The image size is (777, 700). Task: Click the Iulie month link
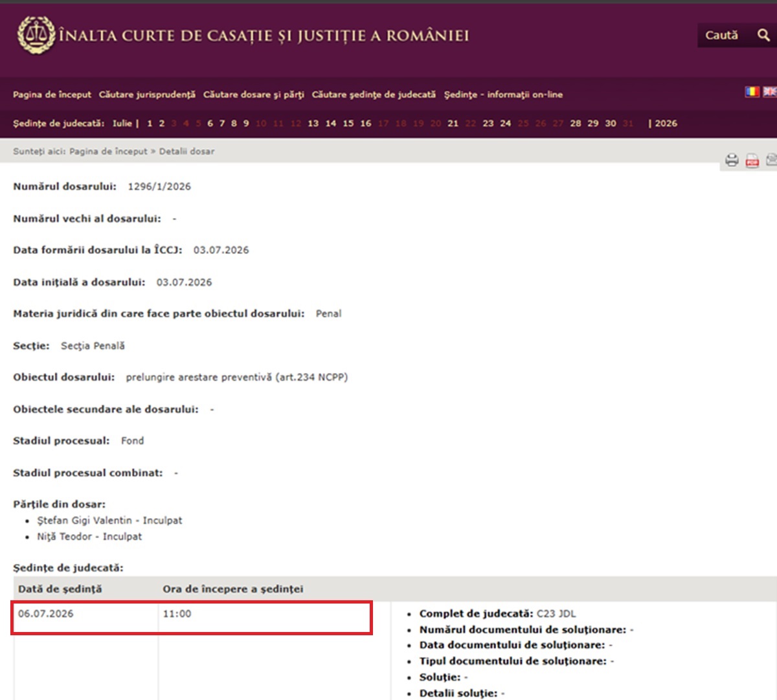pos(122,123)
